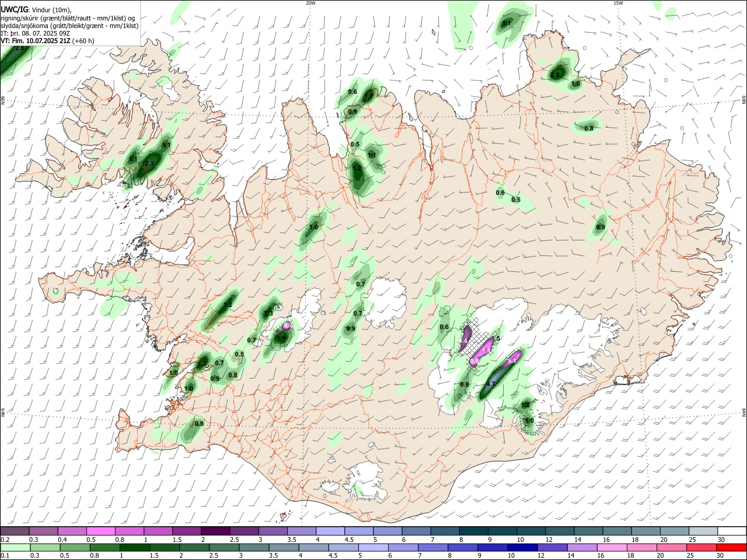Click the 1.4 rain value near Langjökull
The width and height of the screenshot is (747, 560).
pyautogui.click(x=281, y=337)
